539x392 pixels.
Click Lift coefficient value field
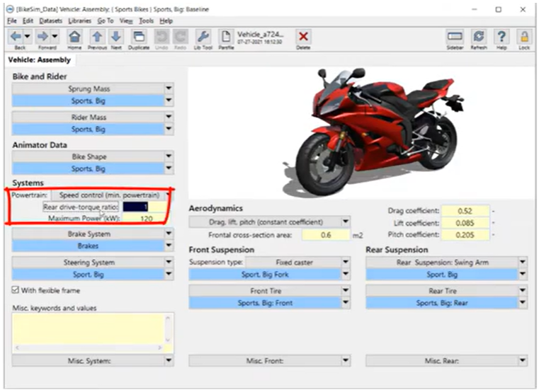[465, 223]
